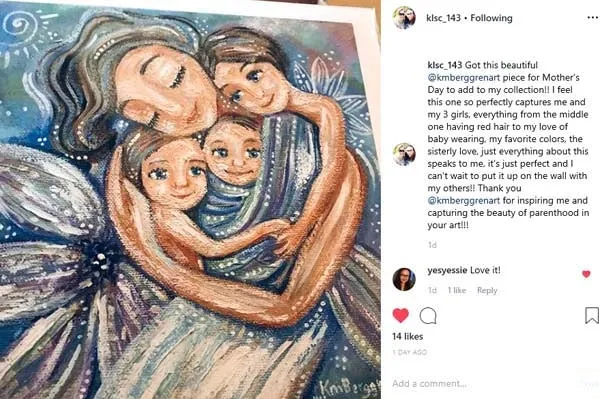Click the mother and children painting photo

pyautogui.click(x=190, y=200)
